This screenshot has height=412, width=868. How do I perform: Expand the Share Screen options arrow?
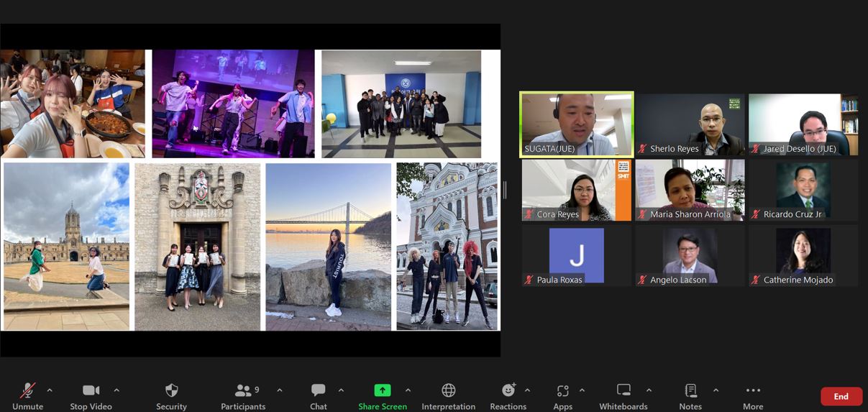[408, 390]
